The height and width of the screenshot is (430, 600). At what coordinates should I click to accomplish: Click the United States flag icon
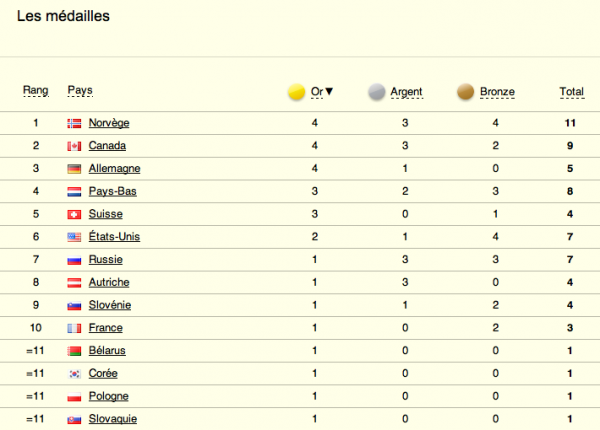(x=74, y=237)
